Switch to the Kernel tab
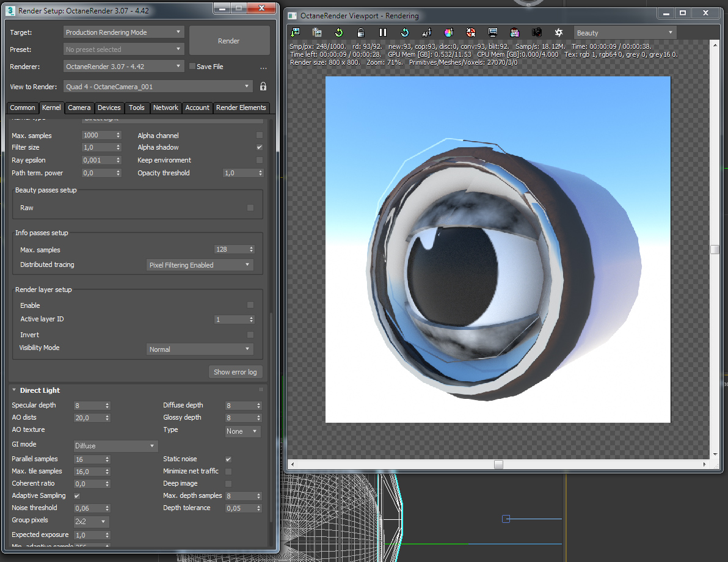This screenshot has height=562, width=728. (x=51, y=108)
